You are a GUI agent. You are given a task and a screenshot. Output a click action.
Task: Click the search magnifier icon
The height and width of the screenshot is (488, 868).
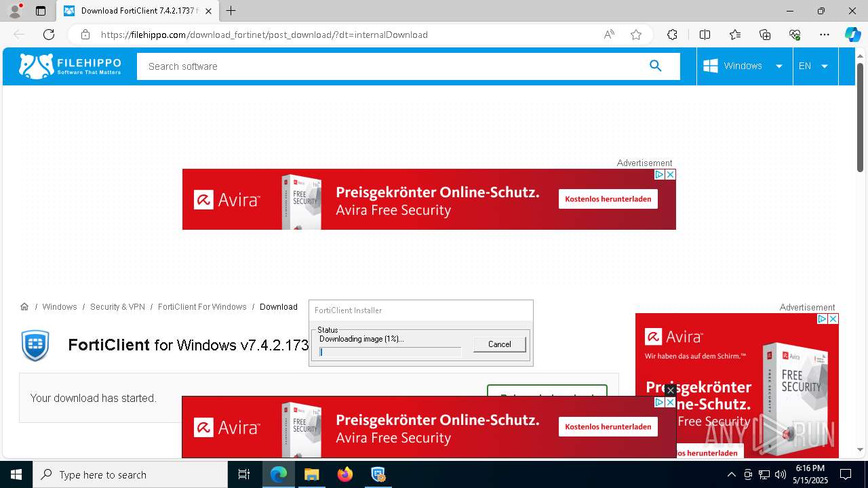coord(655,66)
